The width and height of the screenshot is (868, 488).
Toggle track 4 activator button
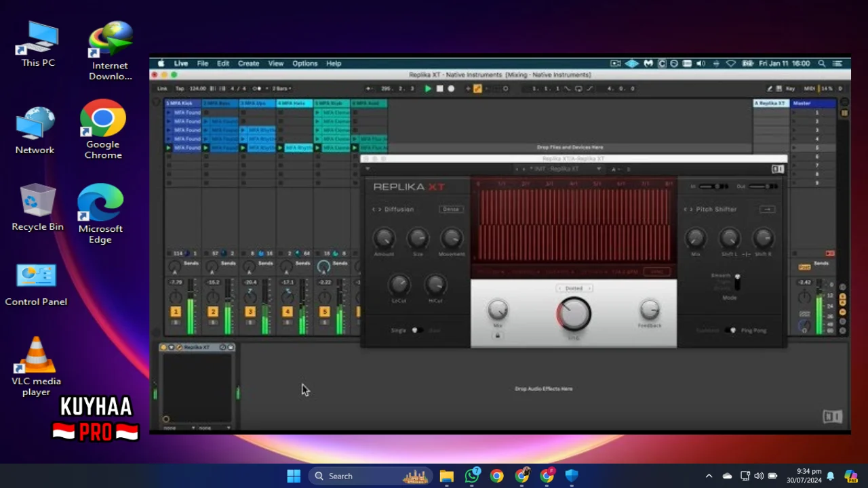coord(287,311)
